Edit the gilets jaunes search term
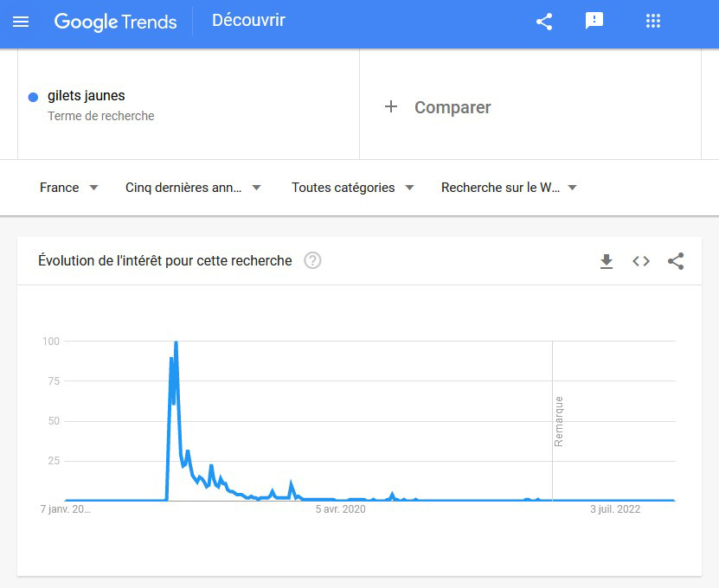Viewport: 719px width, 588px height. [x=87, y=96]
